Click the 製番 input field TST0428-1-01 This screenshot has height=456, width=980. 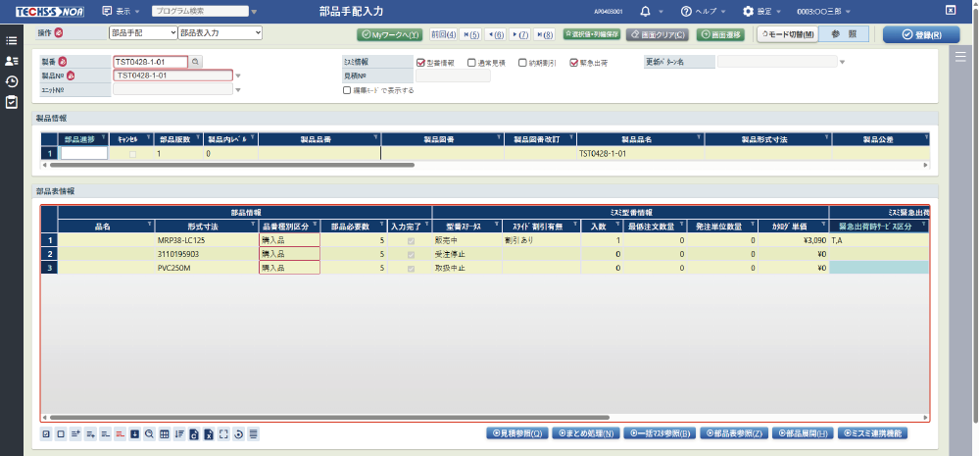(x=150, y=62)
